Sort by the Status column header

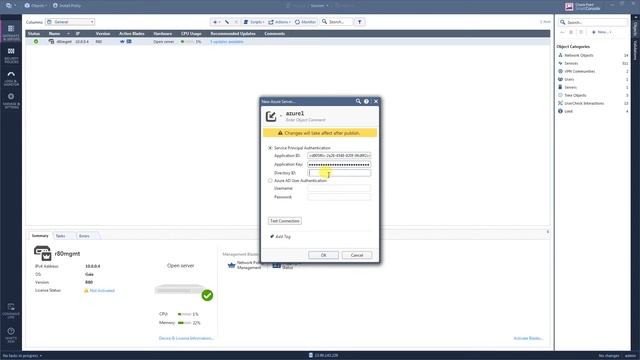34,33
